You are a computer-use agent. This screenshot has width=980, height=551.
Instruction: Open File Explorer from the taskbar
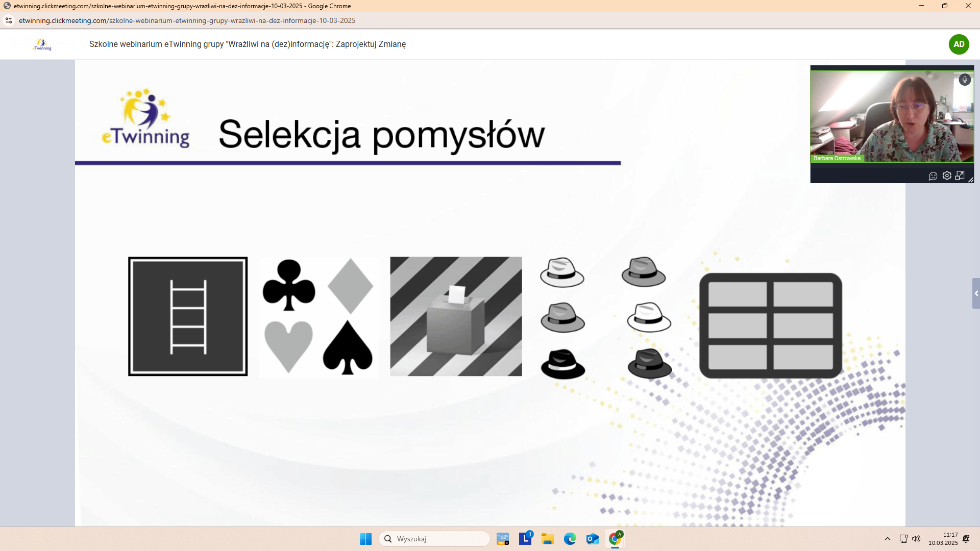[548, 539]
